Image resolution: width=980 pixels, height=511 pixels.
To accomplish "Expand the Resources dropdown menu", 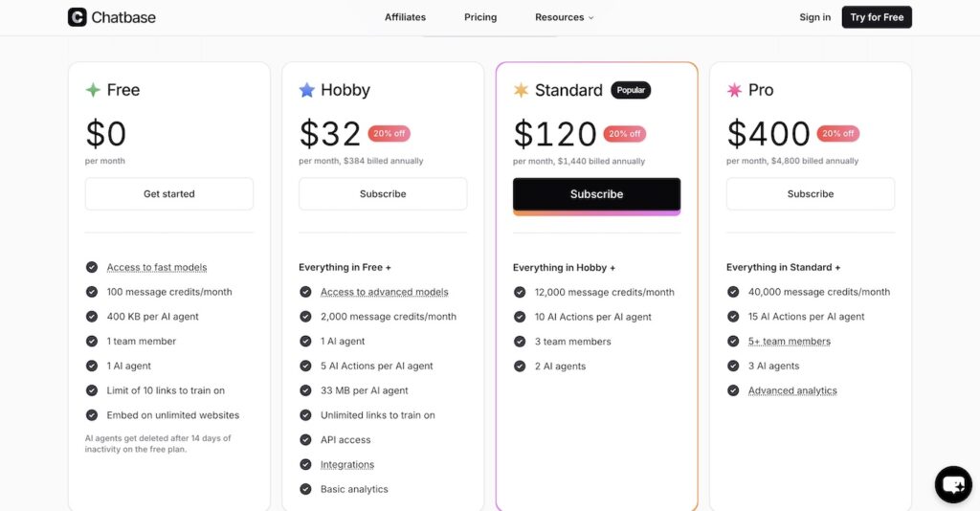I will pos(564,17).
